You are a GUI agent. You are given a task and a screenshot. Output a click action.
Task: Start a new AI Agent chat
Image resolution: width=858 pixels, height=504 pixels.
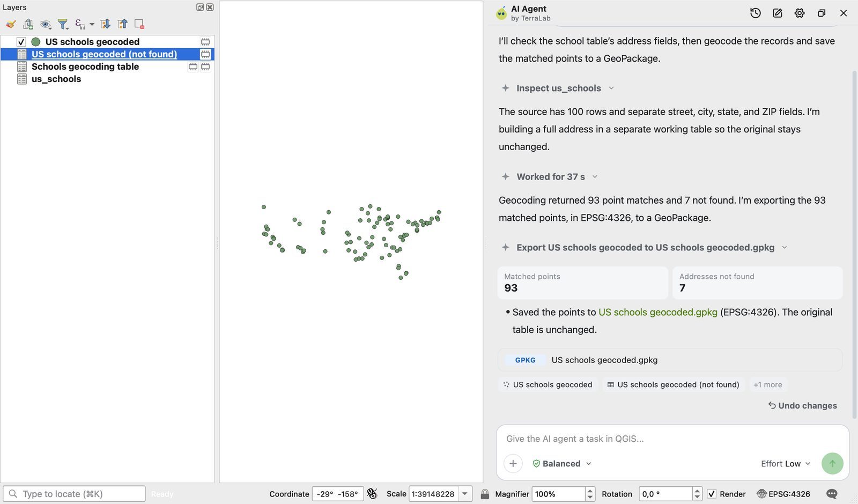(778, 13)
